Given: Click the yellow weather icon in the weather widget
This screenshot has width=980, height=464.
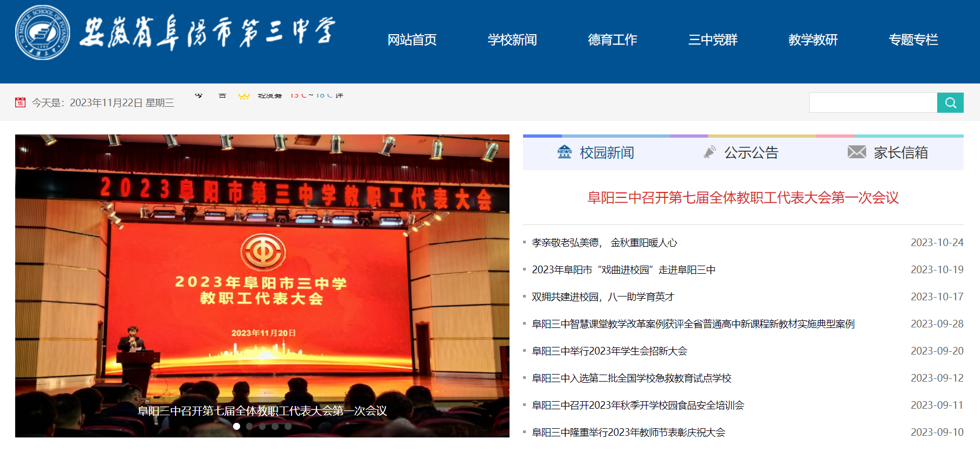Looking at the screenshot, I should coord(244,96).
